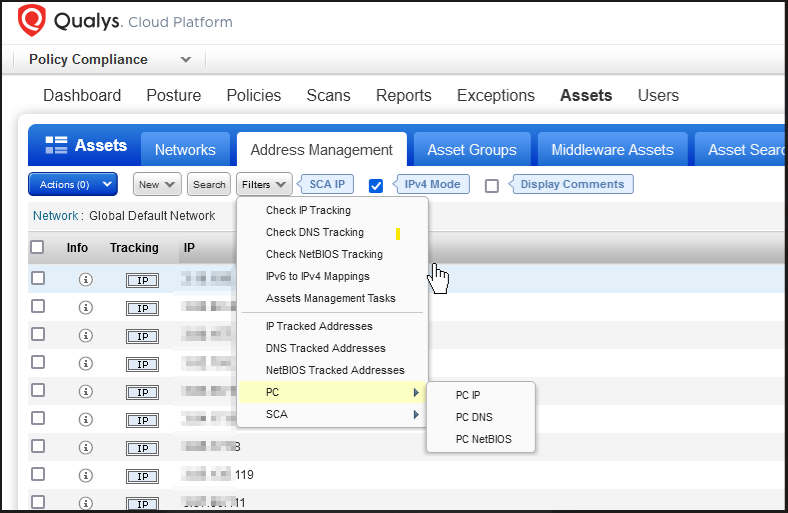Click info icon in the last asset row
Image resolution: width=788 pixels, height=513 pixels.
click(85, 503)
